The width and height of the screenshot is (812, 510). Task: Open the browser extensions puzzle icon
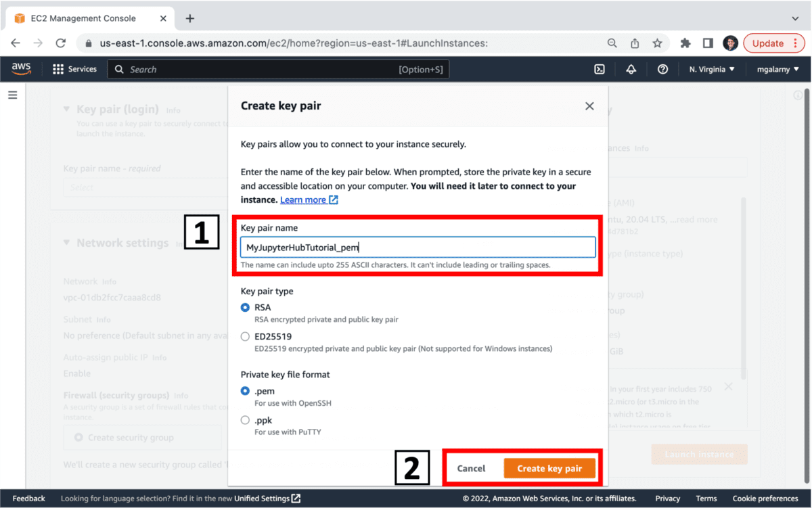(685, 43)
